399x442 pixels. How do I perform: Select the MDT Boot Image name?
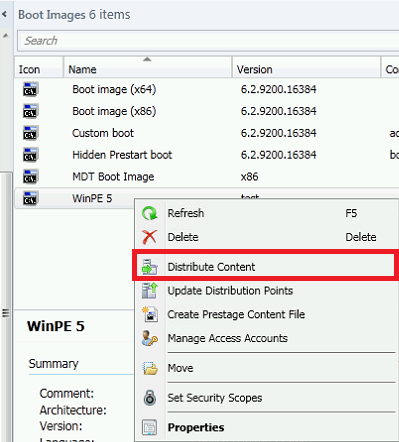pyautogui.click(x=113, y=177)
